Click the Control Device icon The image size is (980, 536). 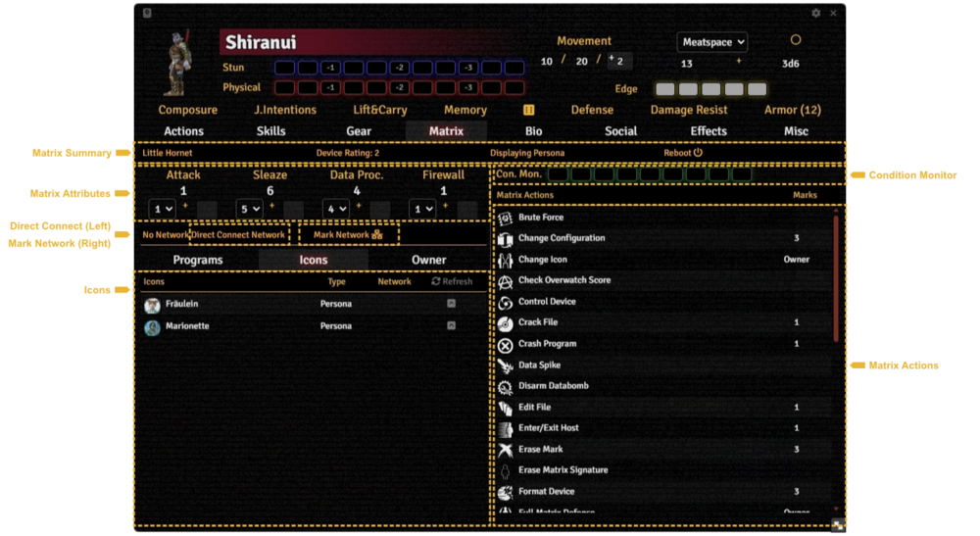click(506, 302)
